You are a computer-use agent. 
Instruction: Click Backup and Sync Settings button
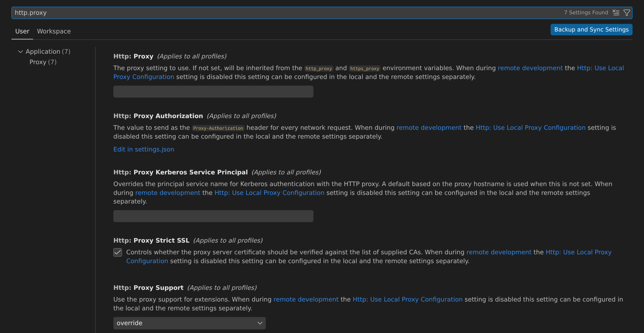click(591, 29)
